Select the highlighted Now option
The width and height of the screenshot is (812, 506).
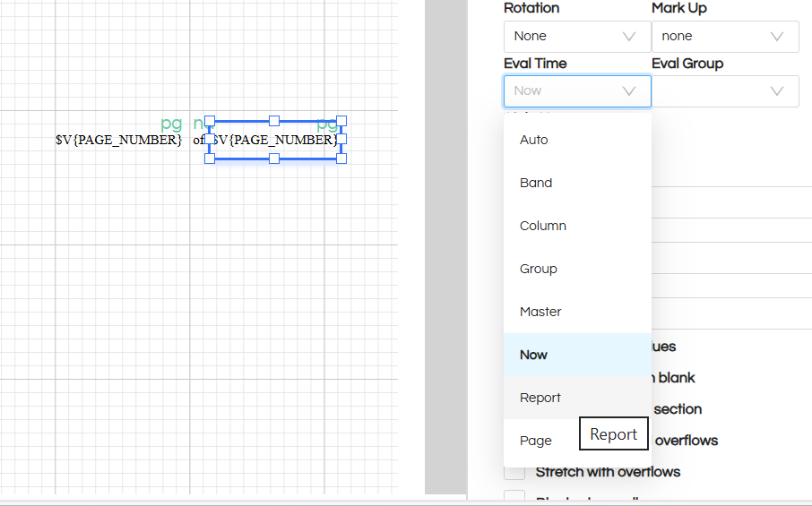tap(533, 355)
